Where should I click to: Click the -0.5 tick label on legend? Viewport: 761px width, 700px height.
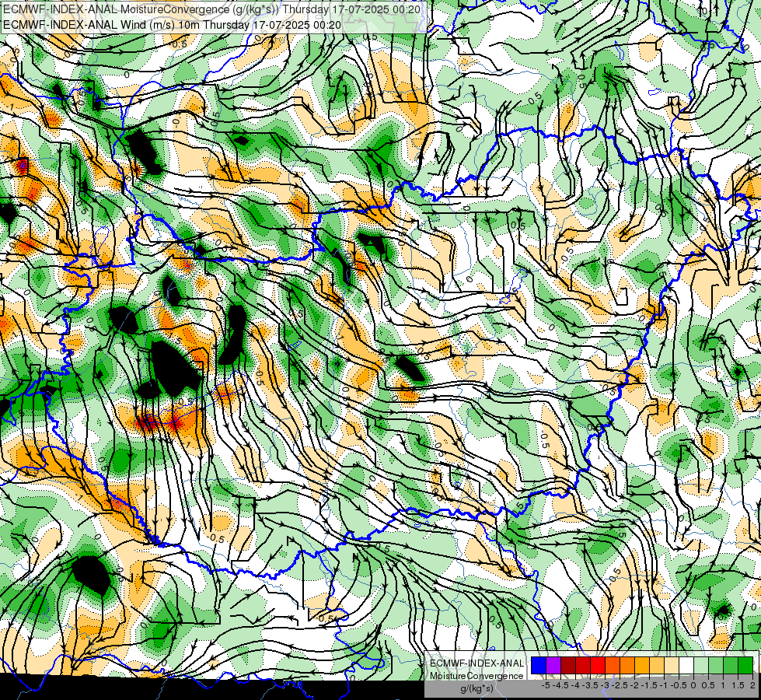pos(679,685)
